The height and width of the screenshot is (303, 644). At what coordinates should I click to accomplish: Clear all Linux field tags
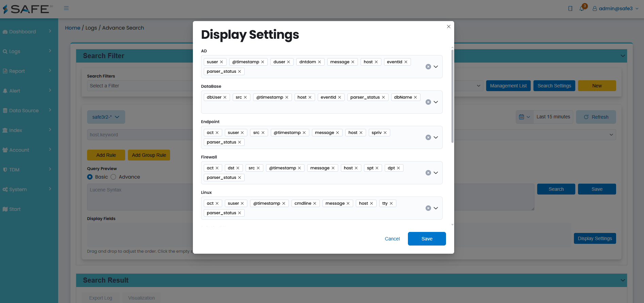coord(428,208)
